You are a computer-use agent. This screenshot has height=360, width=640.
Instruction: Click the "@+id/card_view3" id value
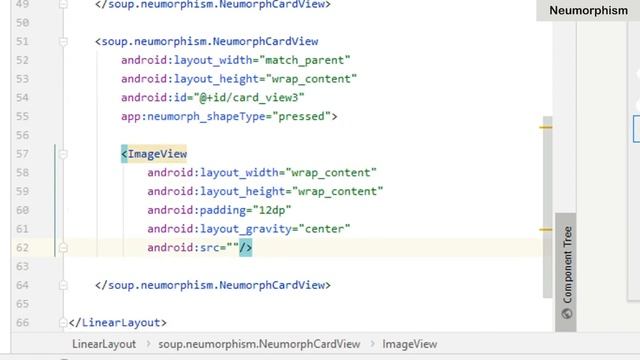(249, 98)
